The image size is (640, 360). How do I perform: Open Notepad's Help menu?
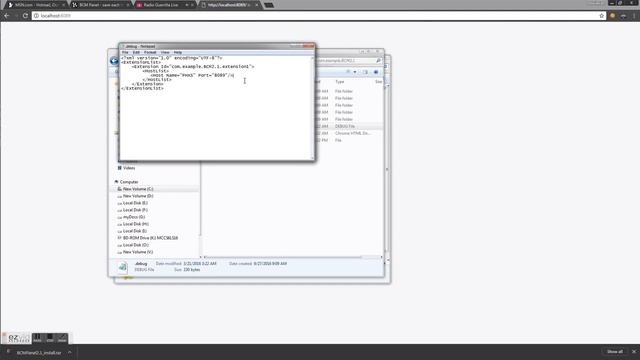178,52
